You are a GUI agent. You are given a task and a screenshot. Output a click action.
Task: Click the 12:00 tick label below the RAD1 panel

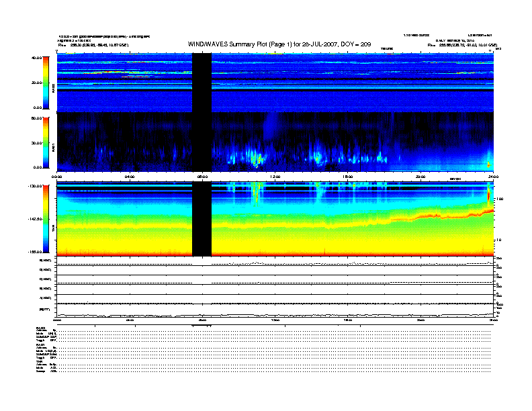275,177
